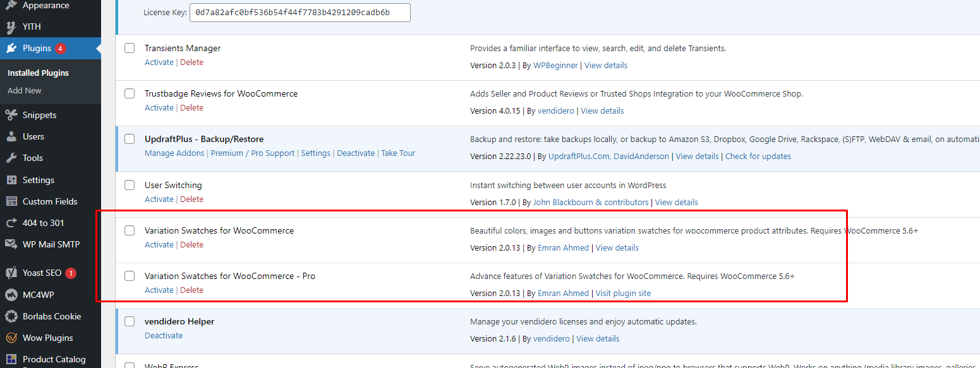The image size is (980, 368).
Task: Click the Users person icon
Action: tap(11, 136)
